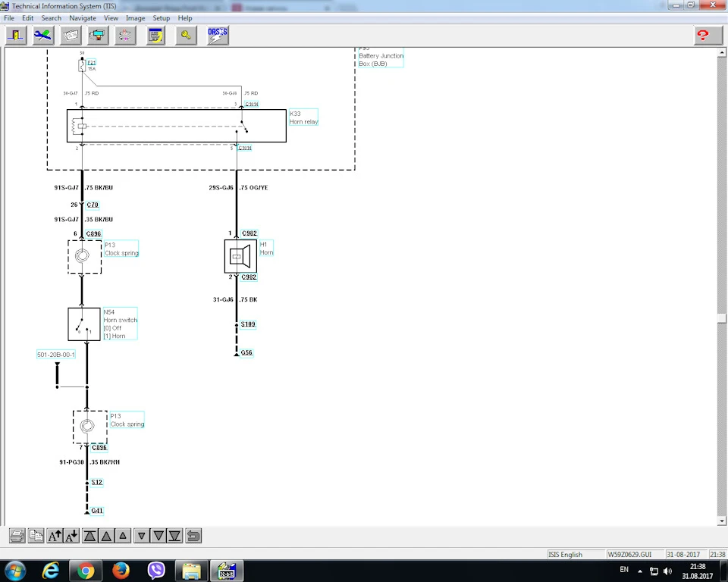
Task: Click the return back arrow button
Action: click(193, 536)
